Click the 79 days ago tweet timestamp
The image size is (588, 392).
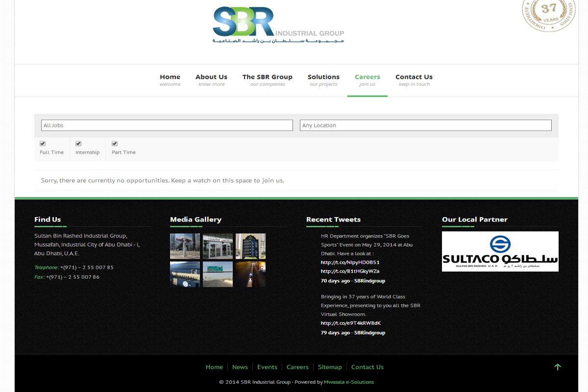(335, 333)
